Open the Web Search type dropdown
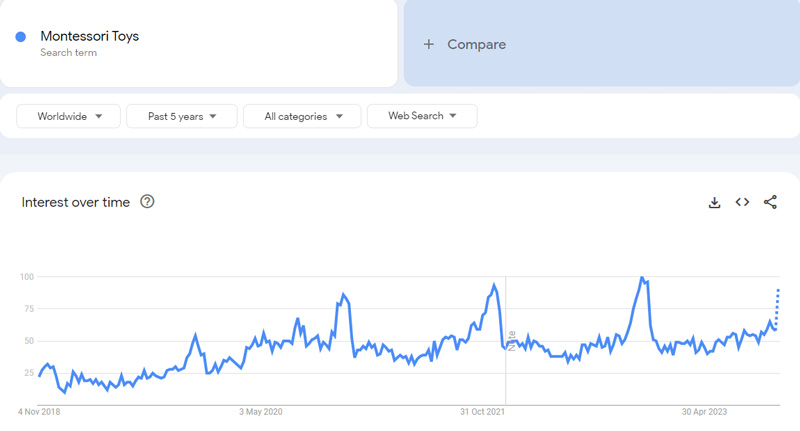The width and height of the screenshot is (800, 431). click(421, 116)
